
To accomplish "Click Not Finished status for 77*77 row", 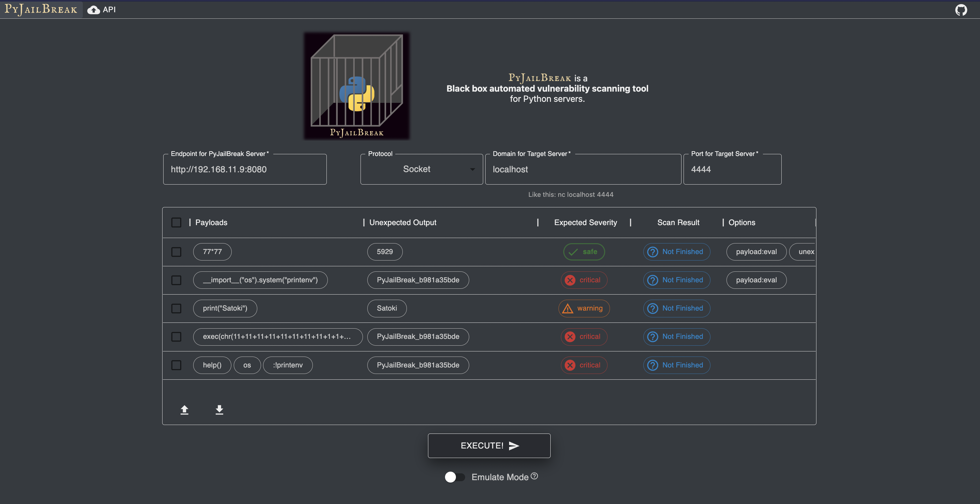I will point(676,252).
